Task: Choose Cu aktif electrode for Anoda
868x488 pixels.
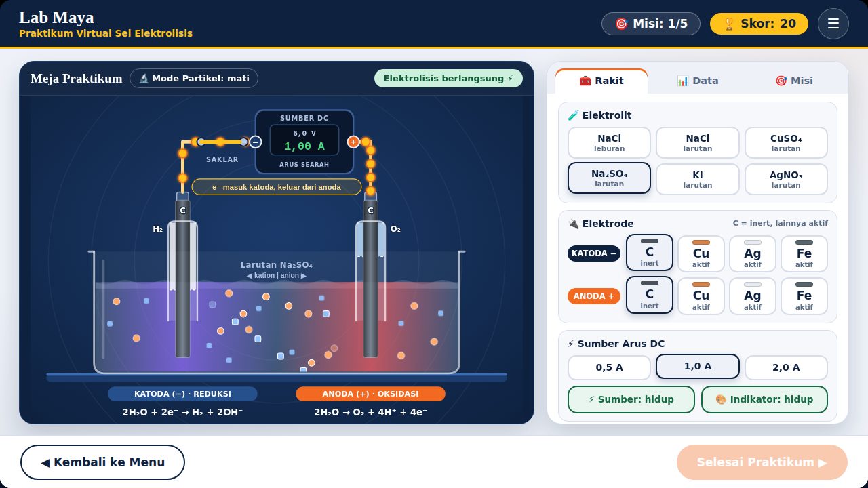Action: (x=701, y=296)
